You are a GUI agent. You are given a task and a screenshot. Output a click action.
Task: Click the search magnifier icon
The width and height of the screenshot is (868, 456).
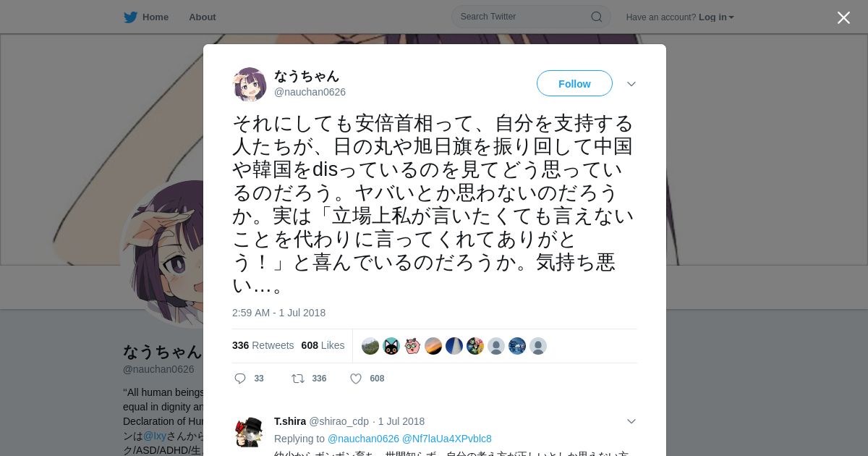597,17
